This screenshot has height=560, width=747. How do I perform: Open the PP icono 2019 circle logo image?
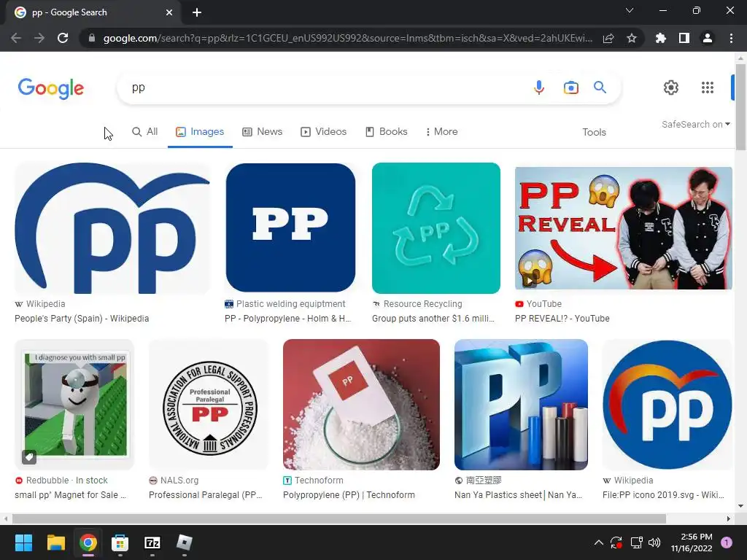[667, 404]
